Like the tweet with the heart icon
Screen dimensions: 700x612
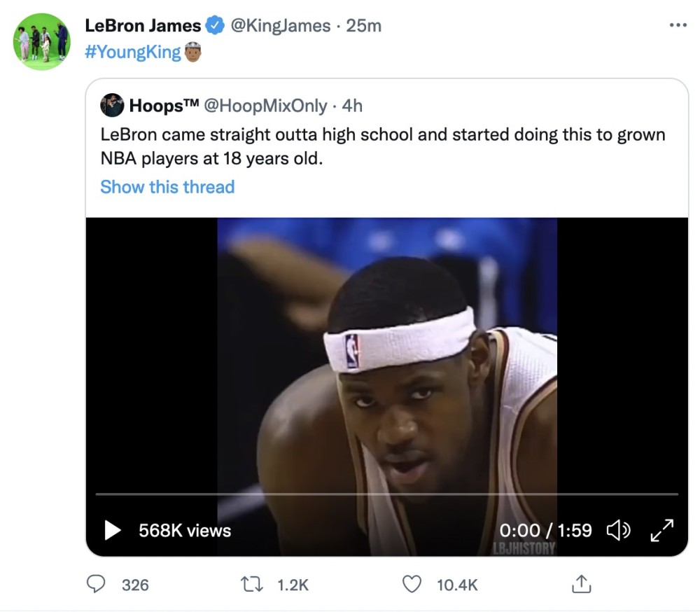[x=414, y=583]
